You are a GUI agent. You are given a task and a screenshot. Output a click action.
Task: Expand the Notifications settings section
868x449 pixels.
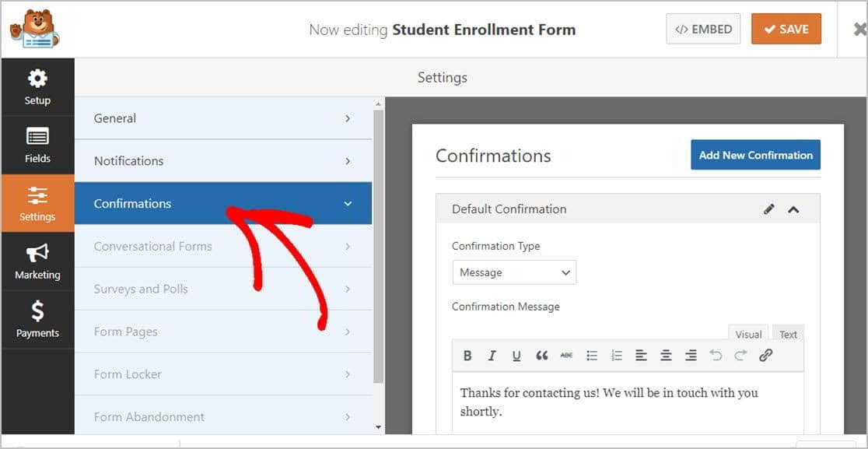point(223,160)
